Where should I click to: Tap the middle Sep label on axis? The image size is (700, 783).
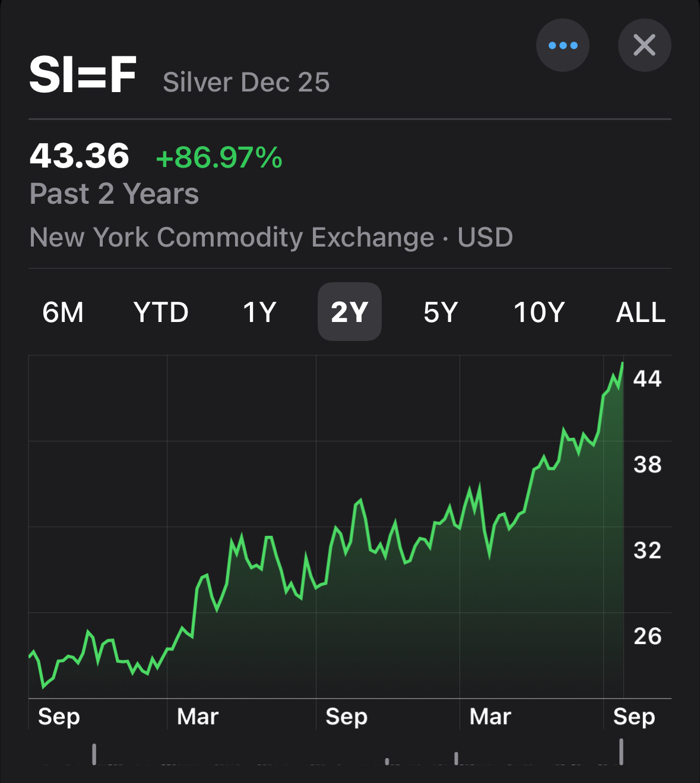click(347, 717)
